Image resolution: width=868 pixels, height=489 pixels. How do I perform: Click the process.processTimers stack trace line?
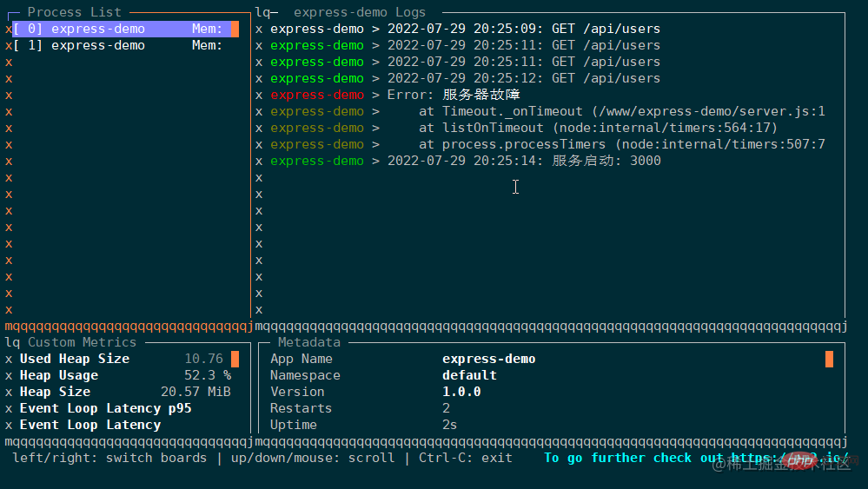(x=547, y=144)
